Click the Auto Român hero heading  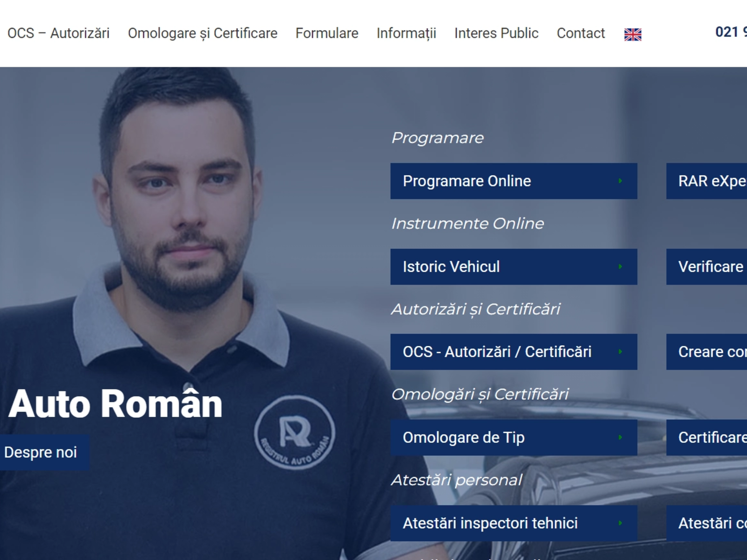click(x=115, y=404)
